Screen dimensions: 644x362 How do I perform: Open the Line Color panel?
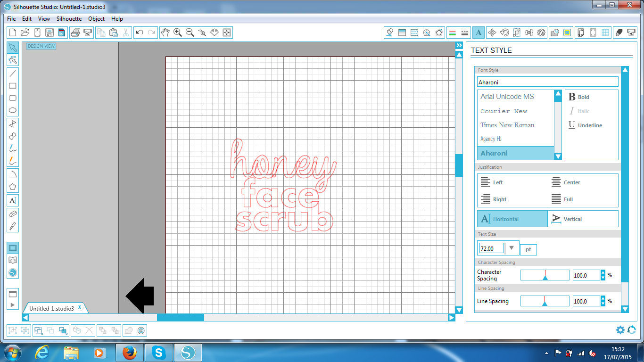453,33
